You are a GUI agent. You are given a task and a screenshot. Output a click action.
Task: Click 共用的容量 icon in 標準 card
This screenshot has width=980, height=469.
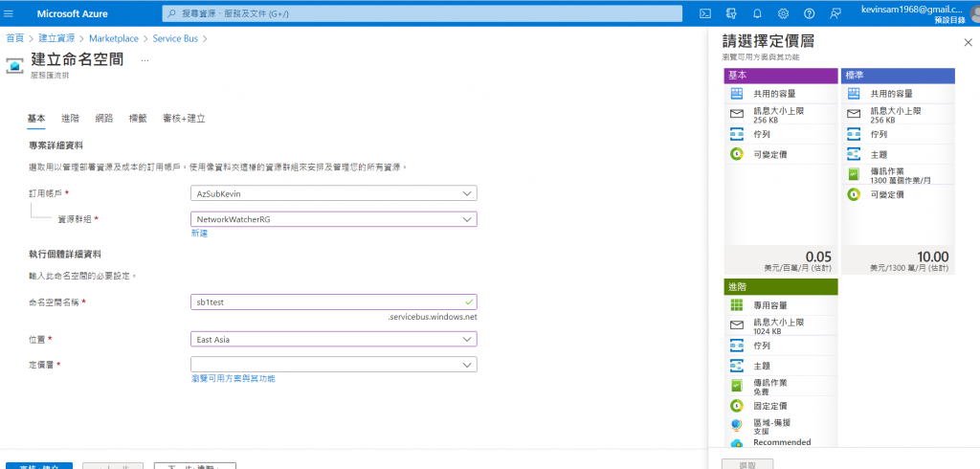click(x=854, y=94)
